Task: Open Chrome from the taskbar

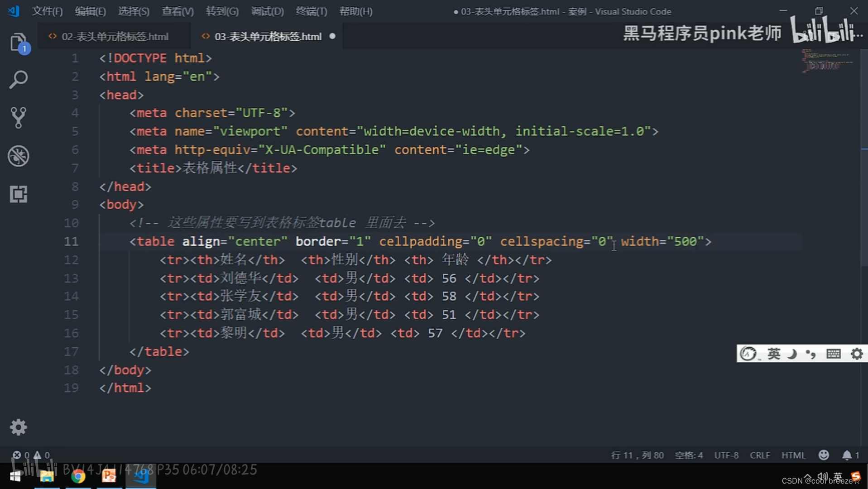Action: [78, 476]
